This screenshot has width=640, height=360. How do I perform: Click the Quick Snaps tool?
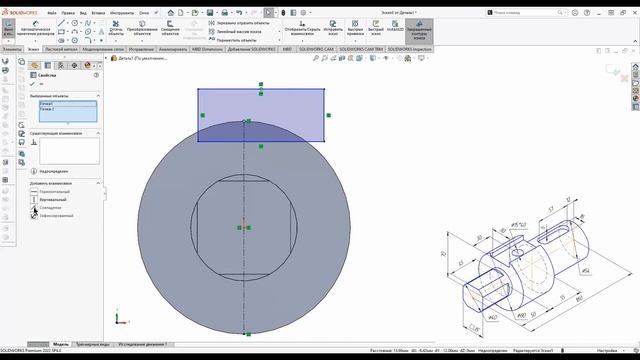pyautogui.click(x=355, y=29)
